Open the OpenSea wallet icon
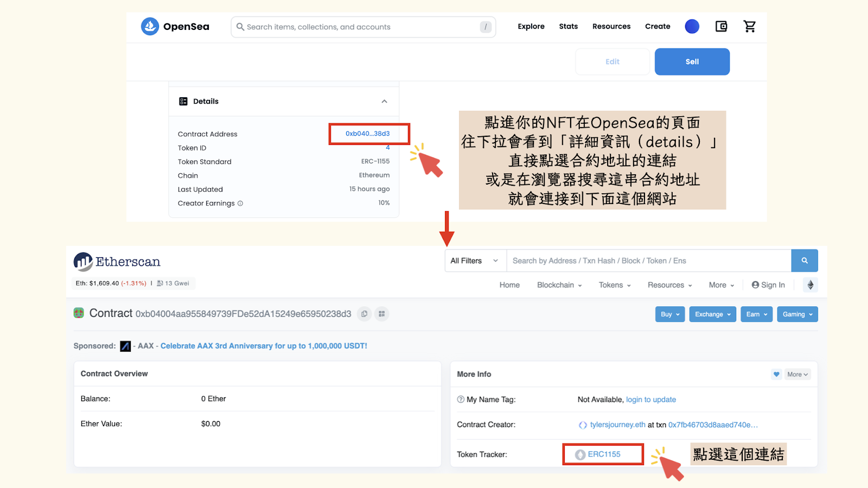 [721, 26]
